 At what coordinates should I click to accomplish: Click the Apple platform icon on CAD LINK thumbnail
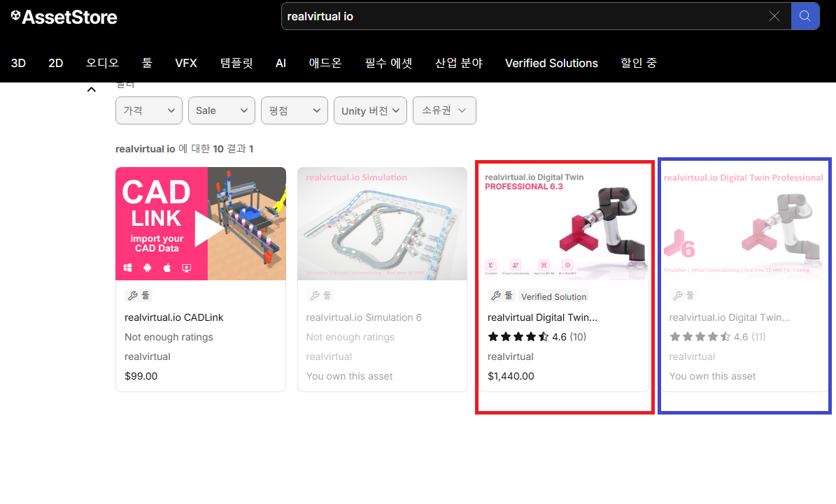click(167, 268)
